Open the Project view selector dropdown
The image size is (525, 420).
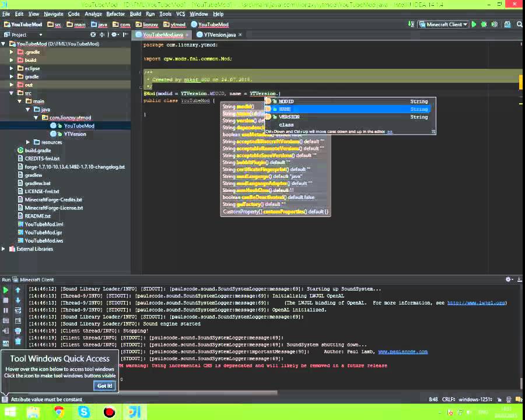[x=41, y=35]
